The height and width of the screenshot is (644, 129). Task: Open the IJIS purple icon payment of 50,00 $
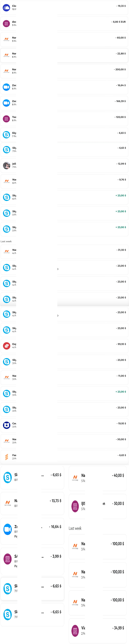(98, 506)
